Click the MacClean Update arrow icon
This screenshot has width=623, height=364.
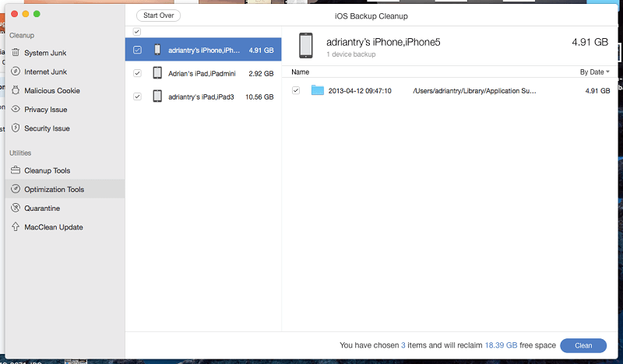16,226
